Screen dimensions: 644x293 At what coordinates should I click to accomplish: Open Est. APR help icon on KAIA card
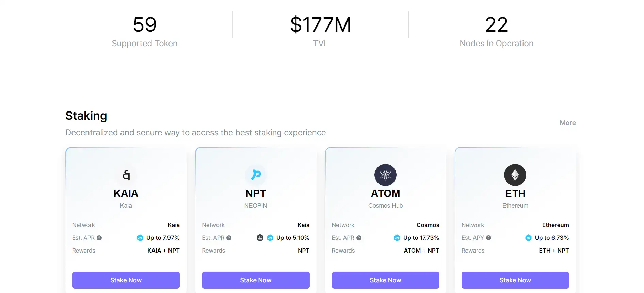click(x=99, y=238)
